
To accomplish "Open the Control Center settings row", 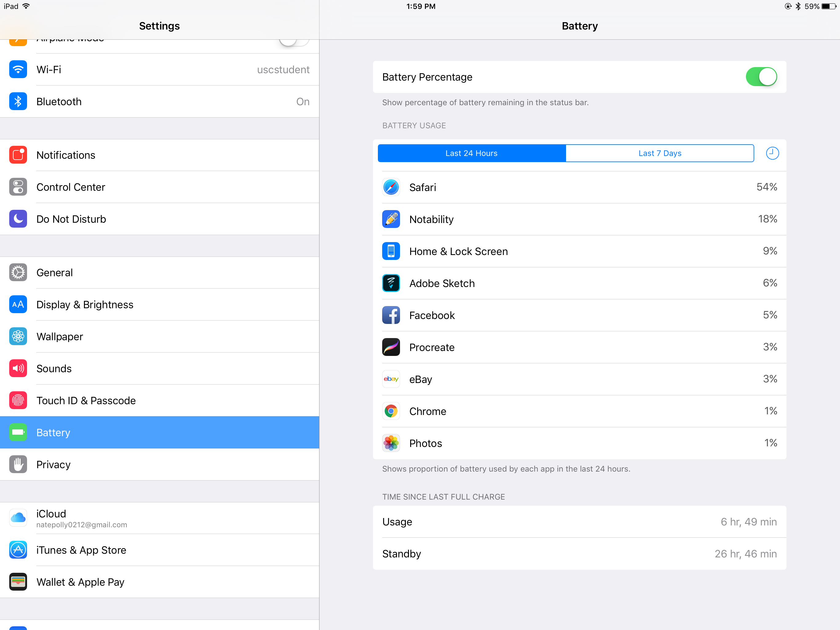I will pyautogui.click(x=160, y=187).
